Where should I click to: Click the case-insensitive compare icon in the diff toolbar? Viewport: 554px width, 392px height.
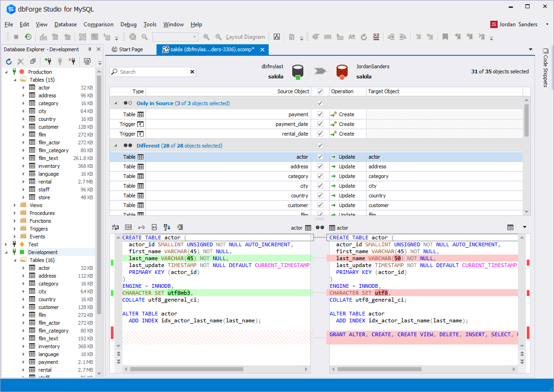[x=141, y=227]
